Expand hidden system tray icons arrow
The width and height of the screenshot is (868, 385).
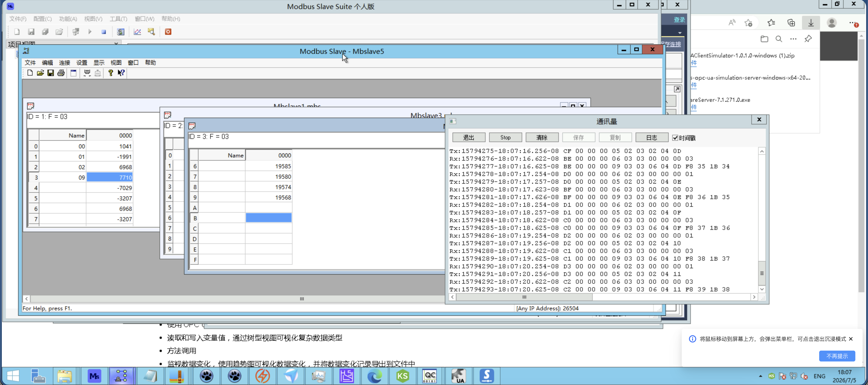(x=760, y=376)
